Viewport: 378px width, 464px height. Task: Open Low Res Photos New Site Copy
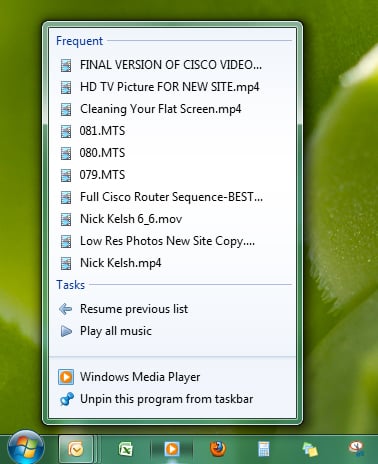click(x=172, y=241)
